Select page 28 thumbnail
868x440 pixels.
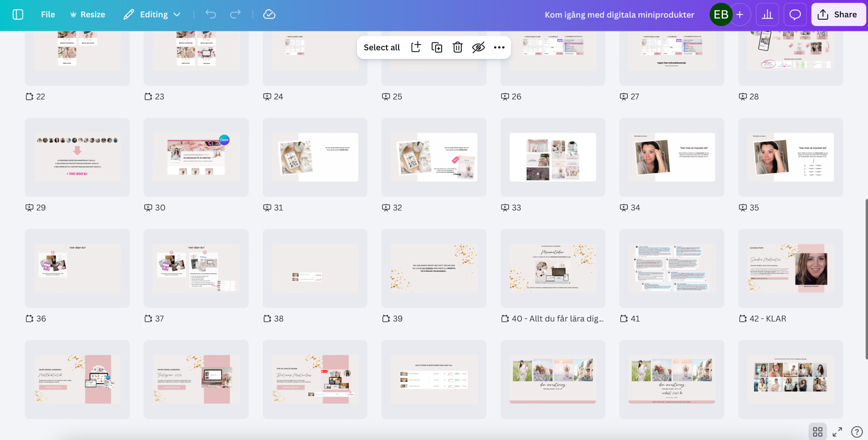[x=791, y=58]
